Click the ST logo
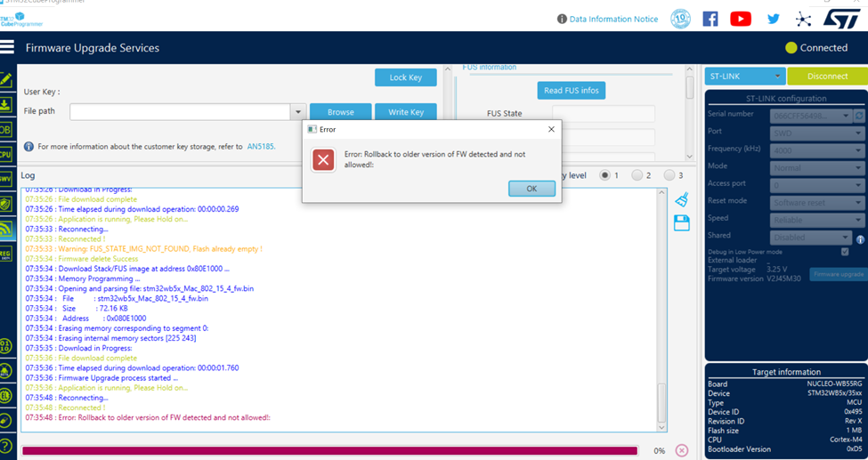This screenshot has height=460, width=868. coord(841,19)
